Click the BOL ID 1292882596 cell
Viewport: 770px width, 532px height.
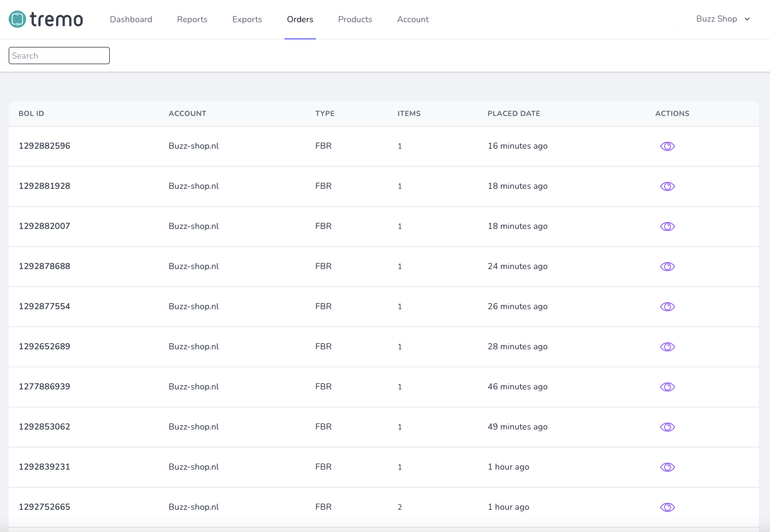click(x=44, y=146)
